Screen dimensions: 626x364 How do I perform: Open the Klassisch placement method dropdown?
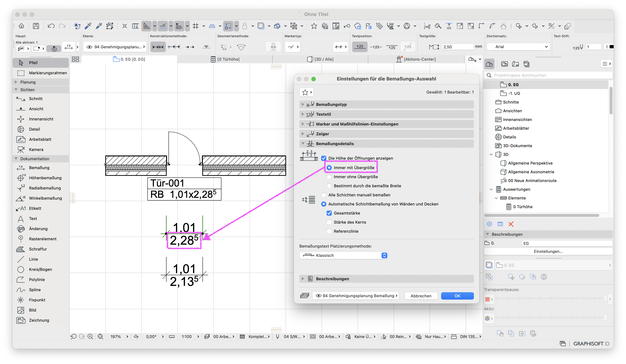[344, 255]
